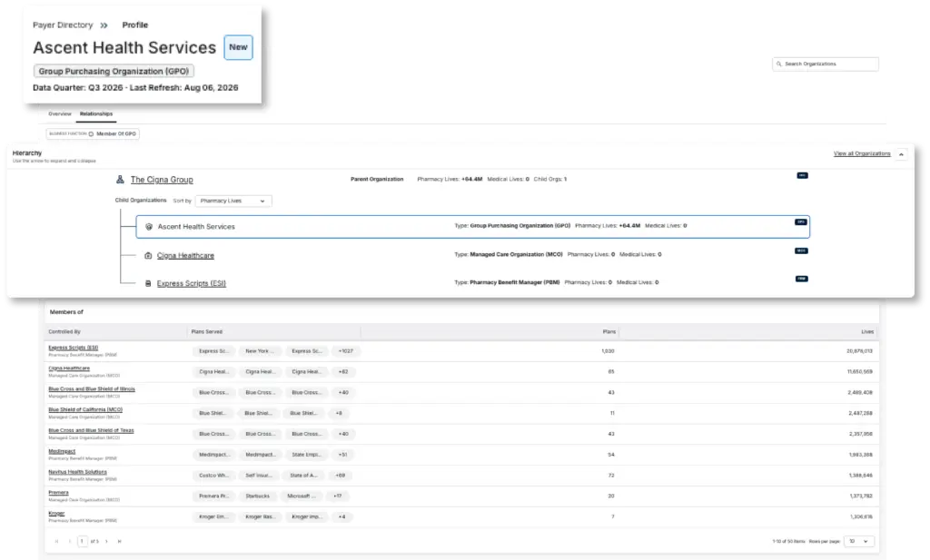The height and width of the screenshot is (560, 930).
Task: Collapse the Hierarchy panel with the chevron
Action: (x=901, y=154)
